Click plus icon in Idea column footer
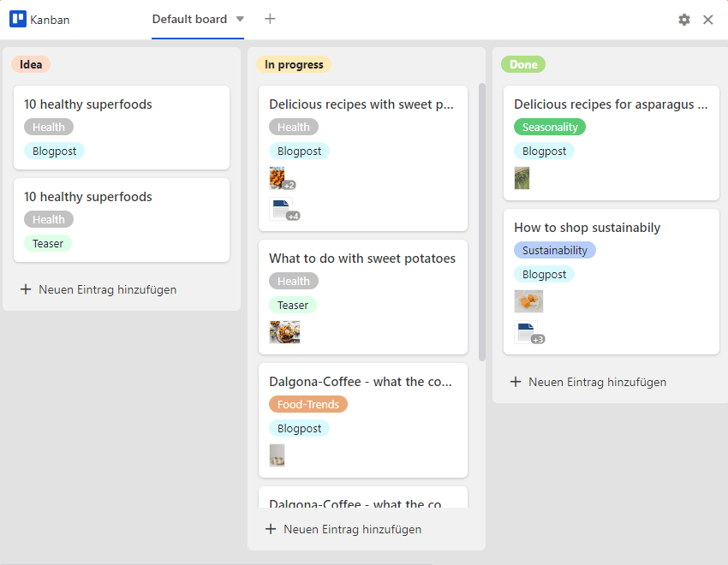The image size is (728, 565). (x=26, y=289)
